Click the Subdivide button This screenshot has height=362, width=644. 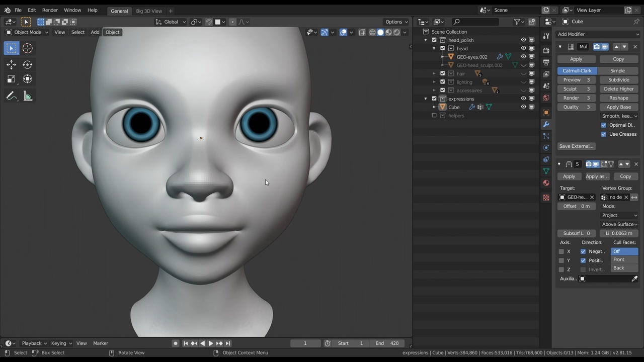click(x=618, y=80)
